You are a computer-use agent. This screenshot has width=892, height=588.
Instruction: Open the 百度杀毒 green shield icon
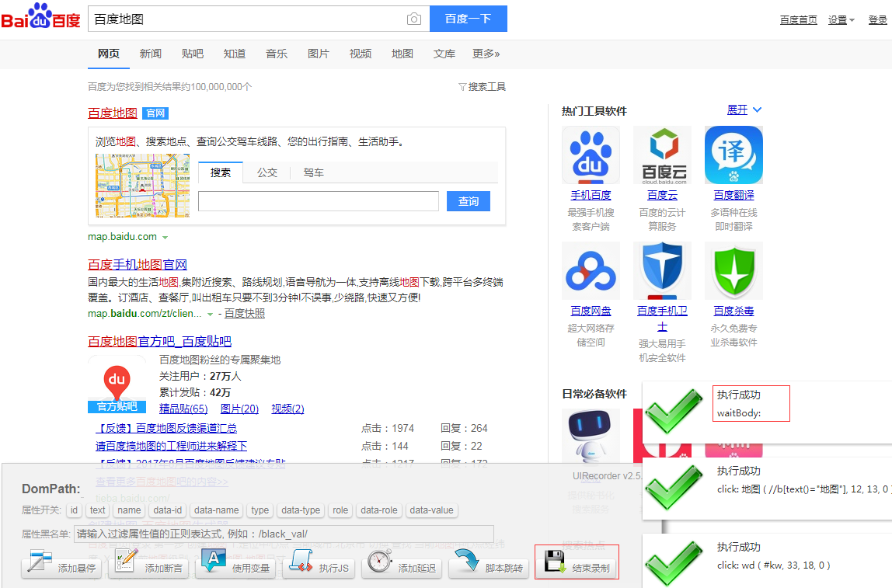click(733, 270)
